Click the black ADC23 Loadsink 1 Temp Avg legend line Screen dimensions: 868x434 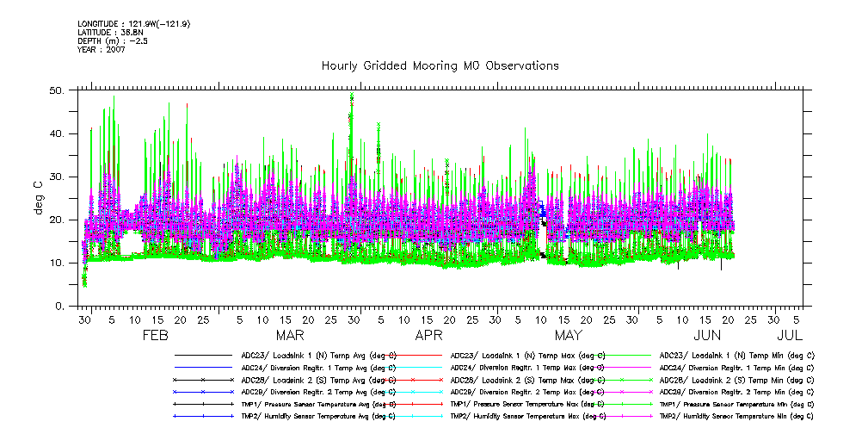click(x=203, y=355)
